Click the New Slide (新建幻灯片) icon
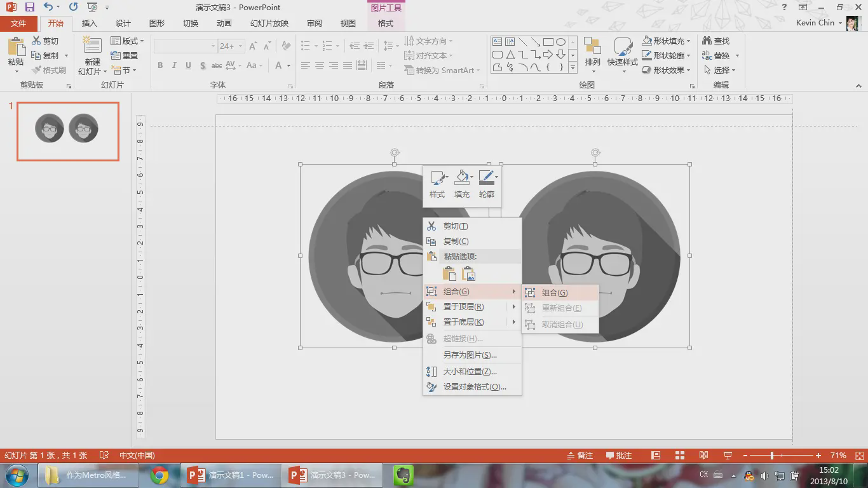868x488 pixels. click(x=92, y=47)
